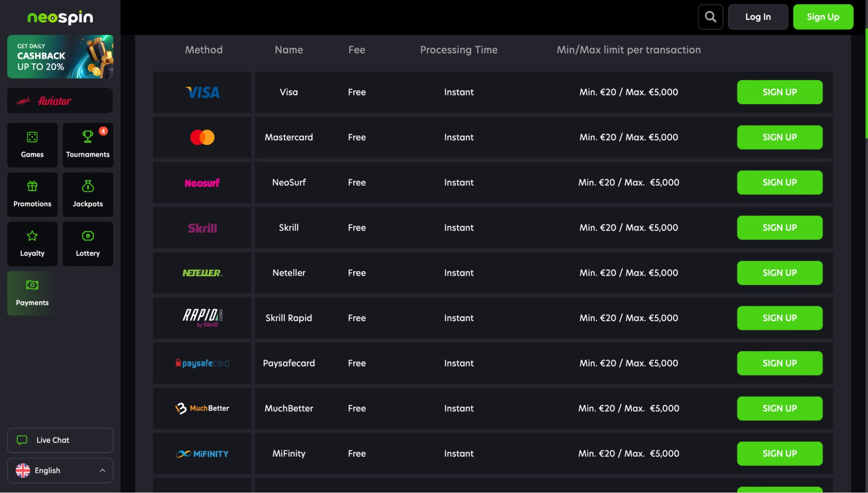Open the Aviator game shortcut
This screenshot has height=493, width=868.
point(59,100)
